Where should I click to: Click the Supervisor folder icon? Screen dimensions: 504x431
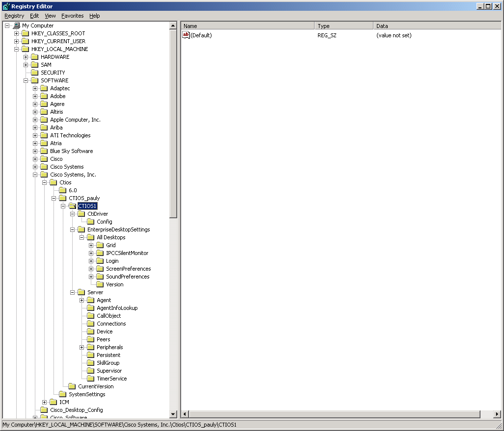point(91,371)
